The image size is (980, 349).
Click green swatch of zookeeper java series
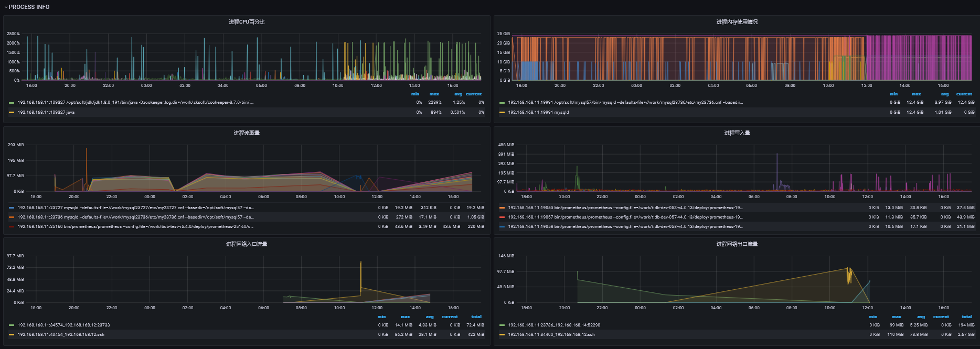tap(12, 103)
